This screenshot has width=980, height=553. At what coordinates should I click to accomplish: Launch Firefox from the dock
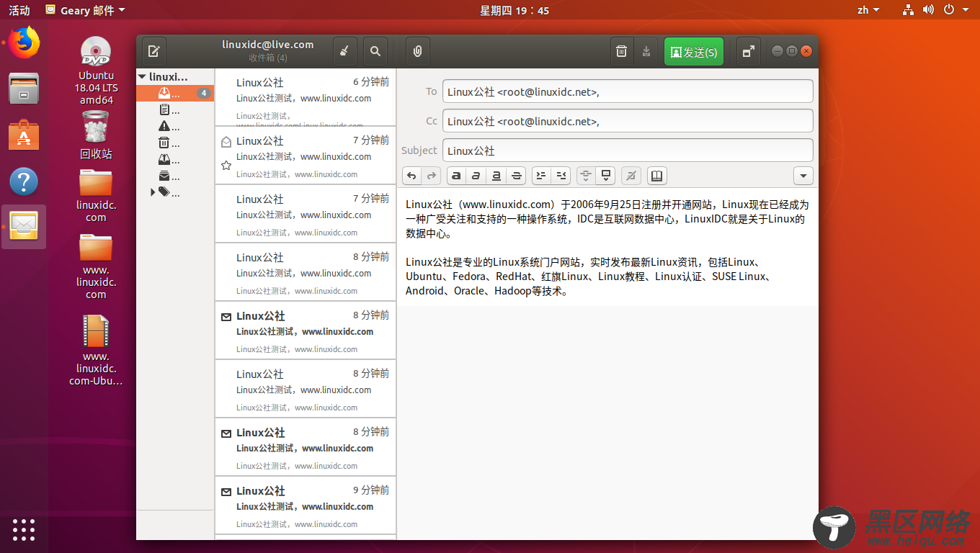click(24, 42)
